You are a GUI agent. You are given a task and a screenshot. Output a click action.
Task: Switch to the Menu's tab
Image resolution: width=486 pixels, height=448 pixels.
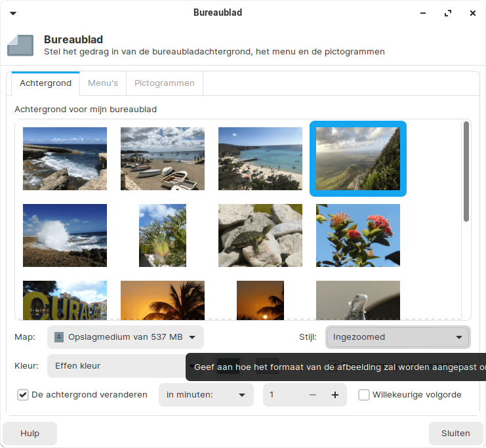tap(103, 83)
